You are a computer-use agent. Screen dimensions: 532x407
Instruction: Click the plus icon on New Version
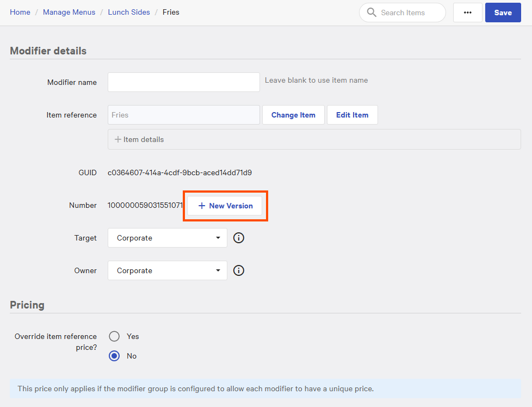202,206
